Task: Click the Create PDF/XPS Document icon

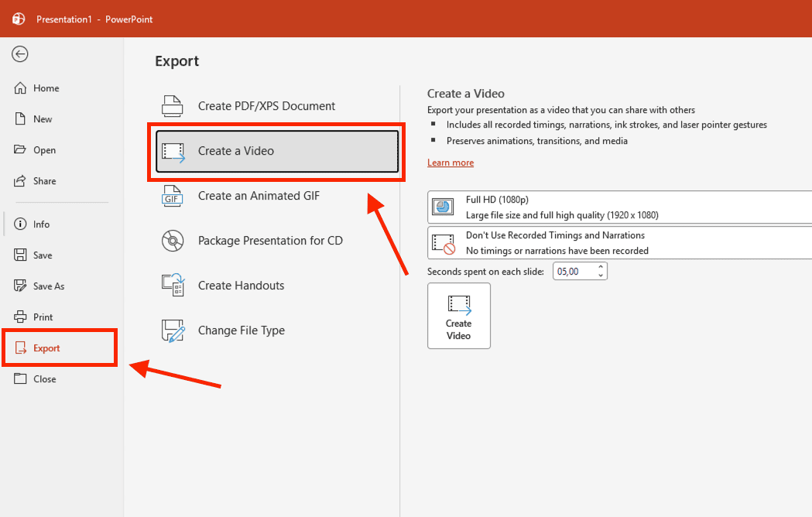Action: click(173, 106)
